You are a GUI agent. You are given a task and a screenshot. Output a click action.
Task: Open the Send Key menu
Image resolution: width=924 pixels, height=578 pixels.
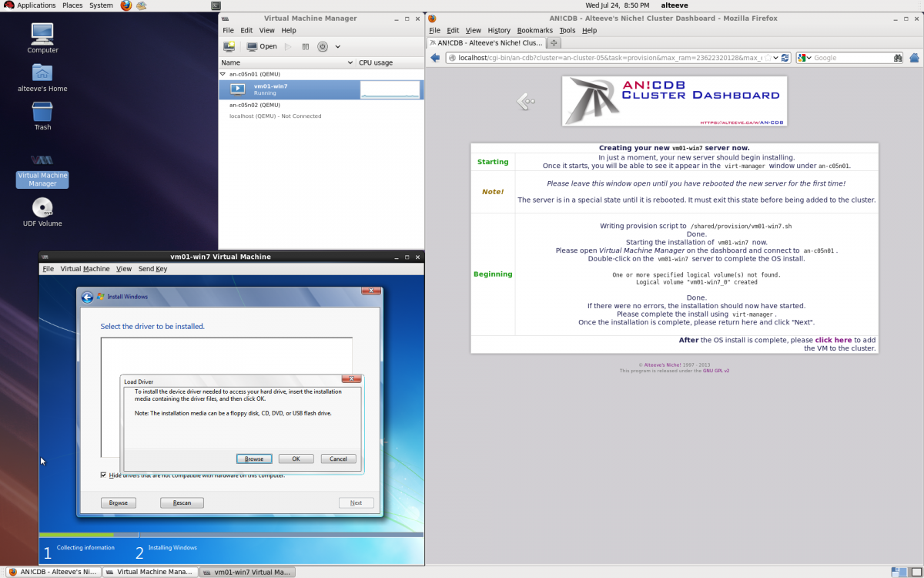(152, 269)
